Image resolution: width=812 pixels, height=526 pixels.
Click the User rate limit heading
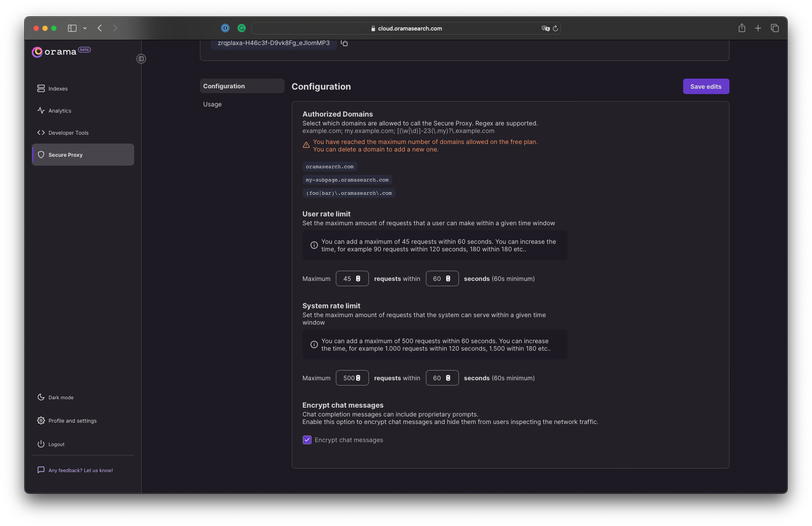[327, 214]
